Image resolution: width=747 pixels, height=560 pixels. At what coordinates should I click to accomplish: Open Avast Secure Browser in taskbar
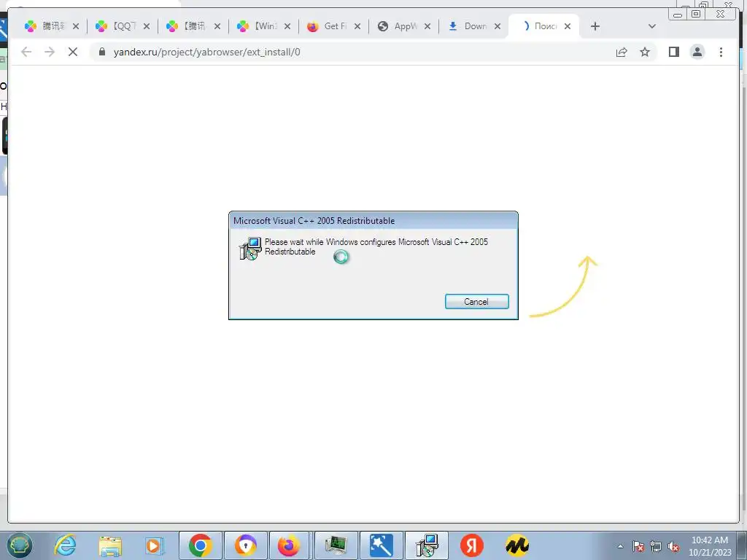tap(246, 545)
